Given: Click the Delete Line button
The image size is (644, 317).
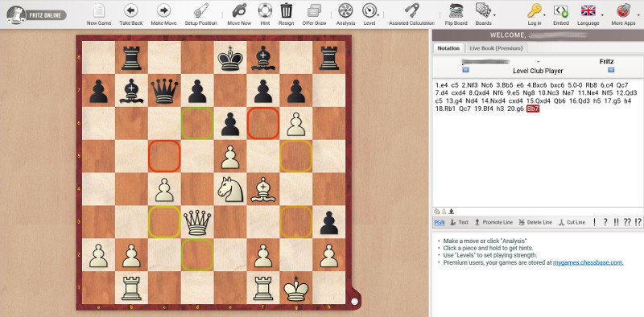Looking at the screenshot, I should (x=535, y=222).
